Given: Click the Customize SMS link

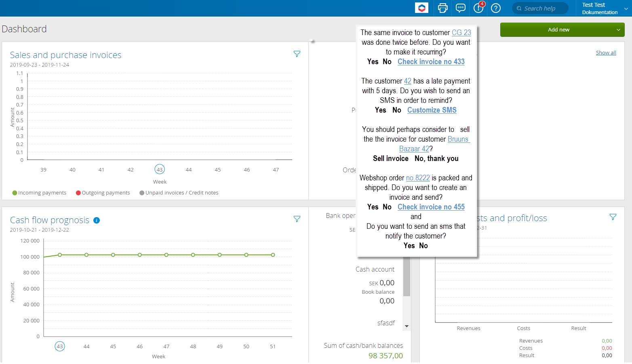Looking at the screenshot, I should tap(432, 110).
